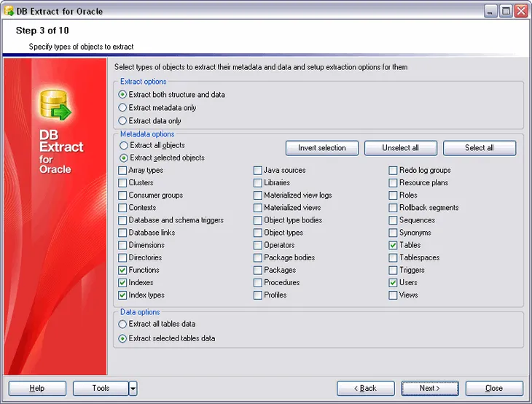Click the Tools button

[101, 388]
